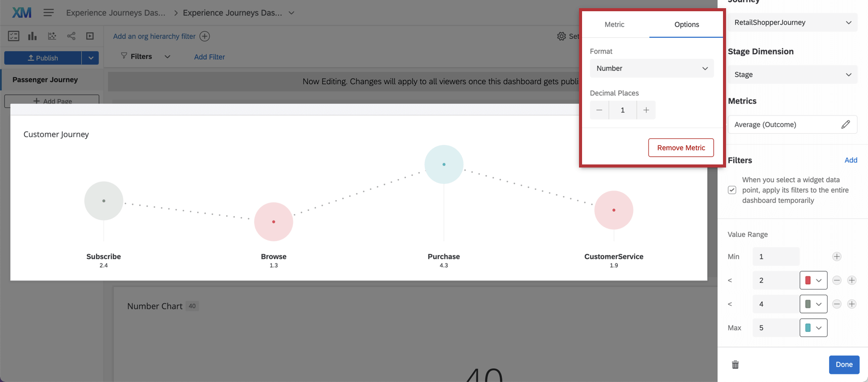Screen dimensions: 868x382
Task: Click the '< 2' threshold value field
Action: pos(776,280)
